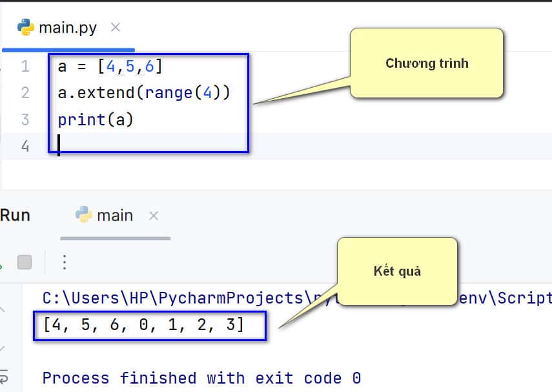Click the up arrow icon beside console output
This screenshot has height=392, width=552.
click(2, 309)
